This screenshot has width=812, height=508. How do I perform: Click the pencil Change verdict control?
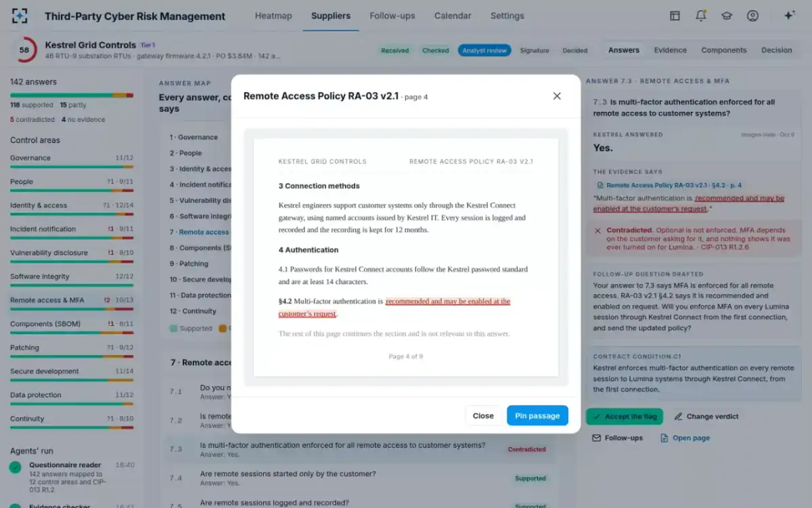706,417
